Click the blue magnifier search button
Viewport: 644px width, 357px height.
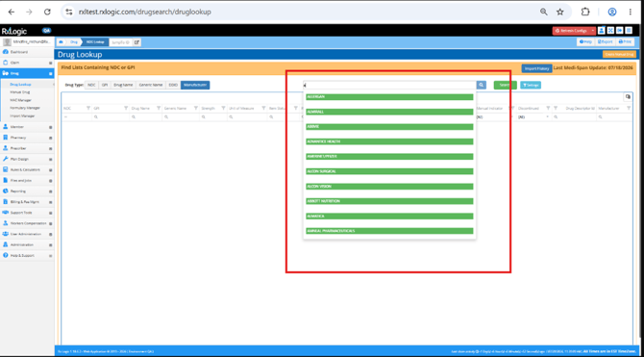coord(482,85)
